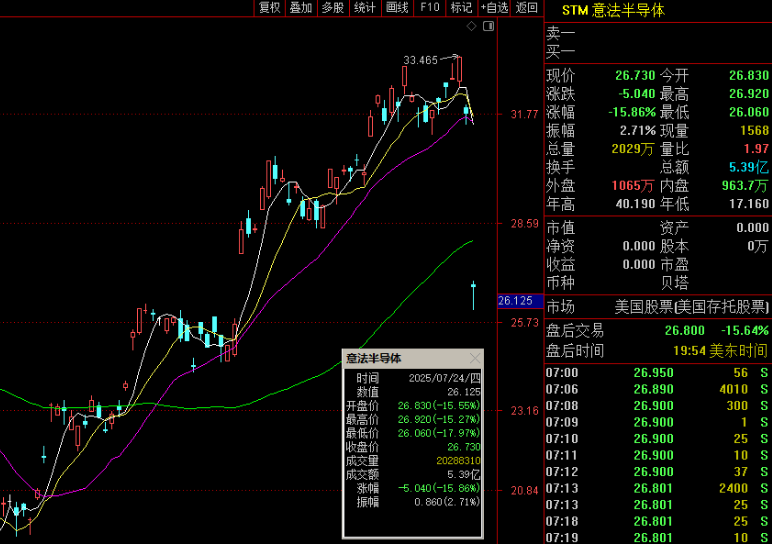The image size is (772, 544).
Task: Click the 总额 5.39亿 value
Action: 749,167
